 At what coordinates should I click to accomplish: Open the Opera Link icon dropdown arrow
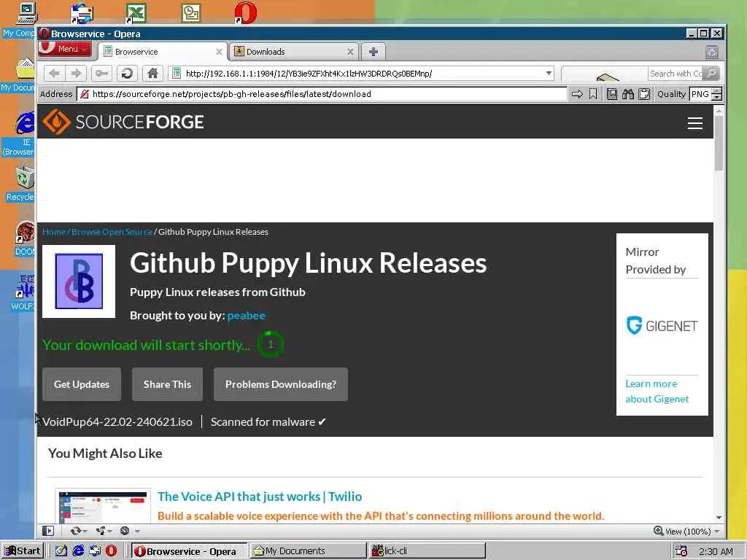click(x=85, y=531)
